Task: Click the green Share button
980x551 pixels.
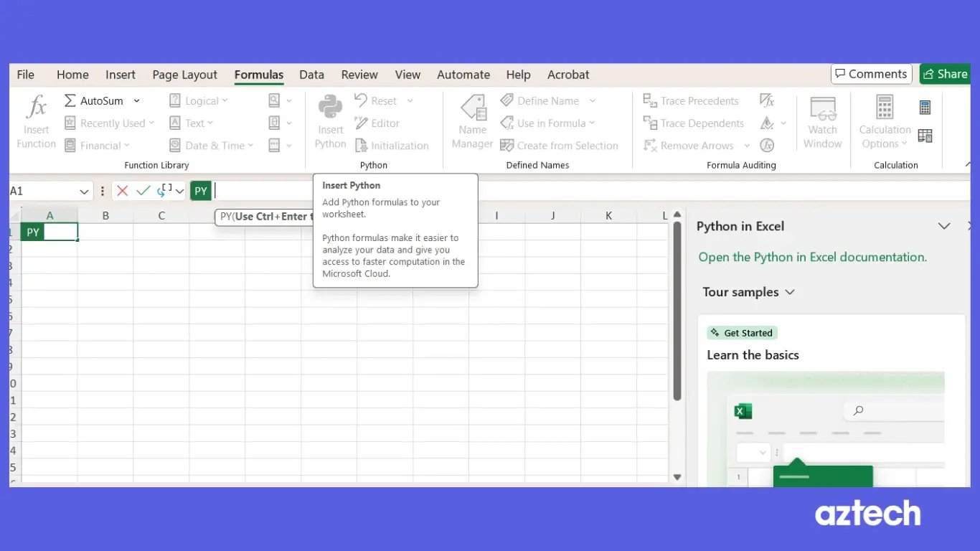Action: 946,73
